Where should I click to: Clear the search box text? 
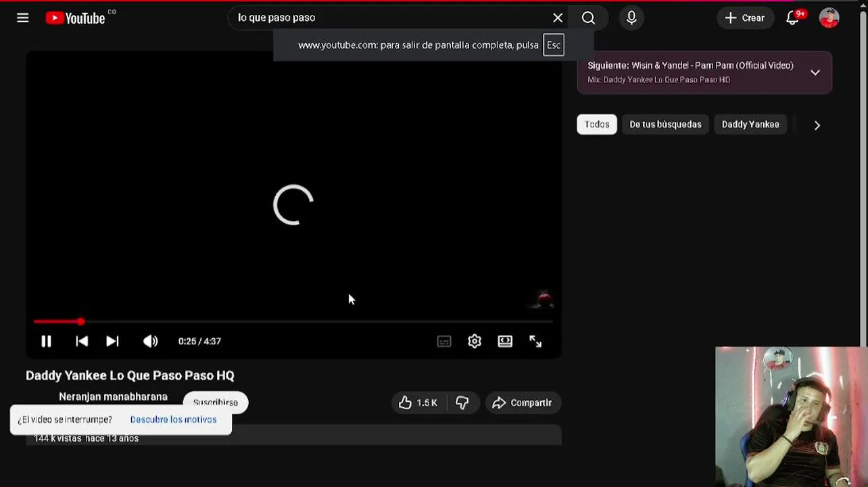(558, 18)
